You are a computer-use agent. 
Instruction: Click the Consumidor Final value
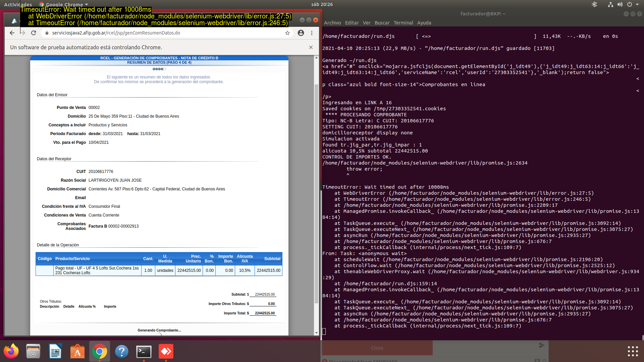tap(104, 206)
